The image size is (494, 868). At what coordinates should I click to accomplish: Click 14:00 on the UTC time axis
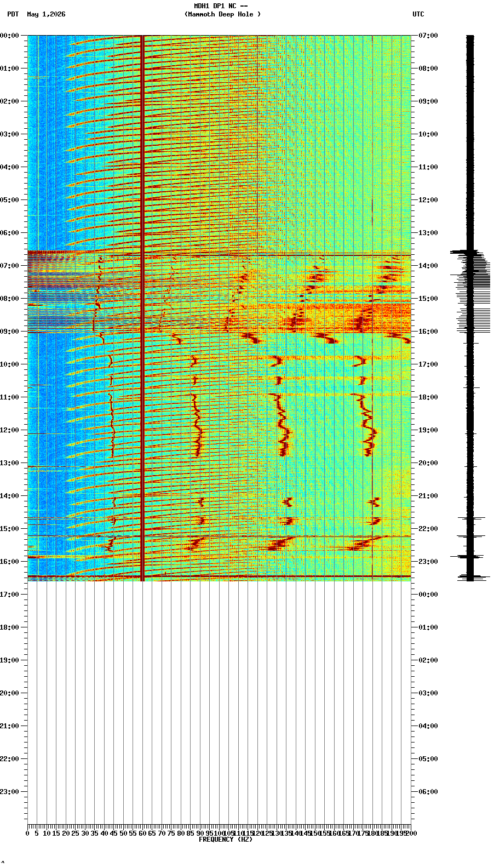coord(428,266)
